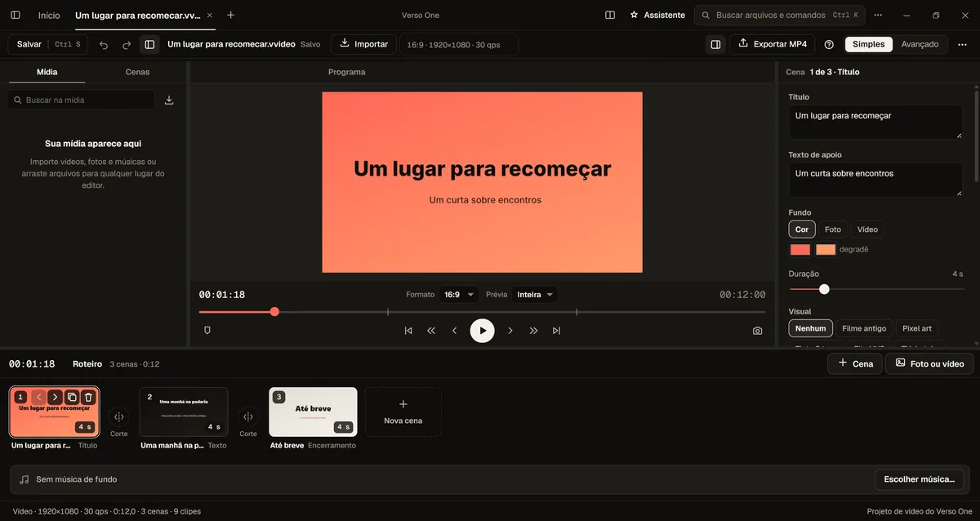
Task: Click the Programa panel header
Action: pos(346,72)
